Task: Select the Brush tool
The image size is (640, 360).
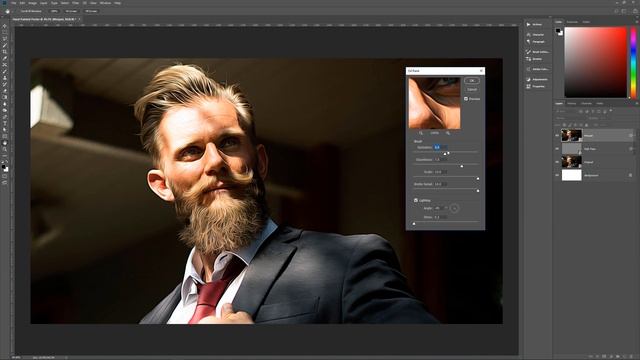Action: (5, 71)
